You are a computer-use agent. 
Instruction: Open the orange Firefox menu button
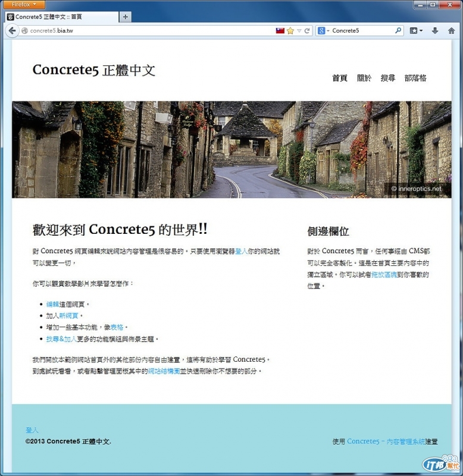click(24, 4)
